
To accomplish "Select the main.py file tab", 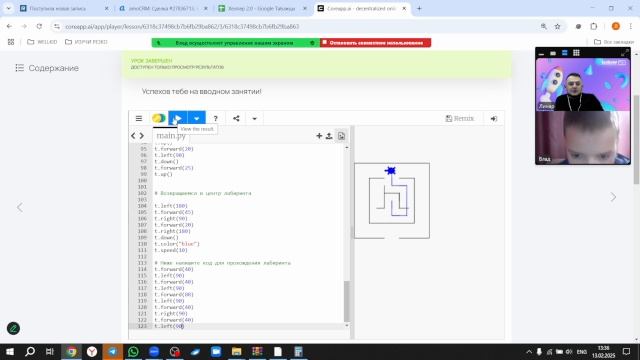I will pos(171,136).
